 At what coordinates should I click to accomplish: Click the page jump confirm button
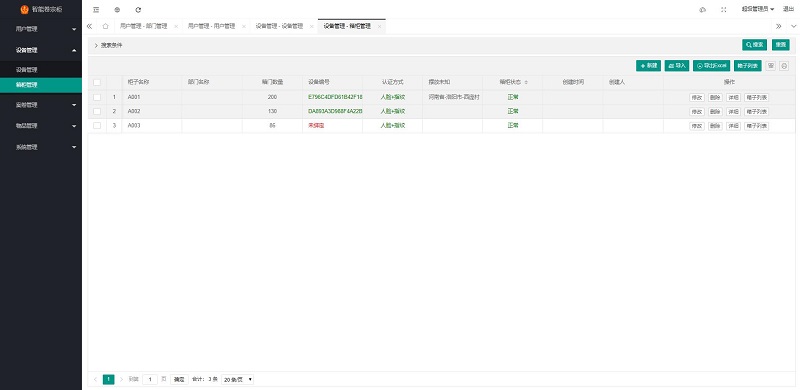179,380
